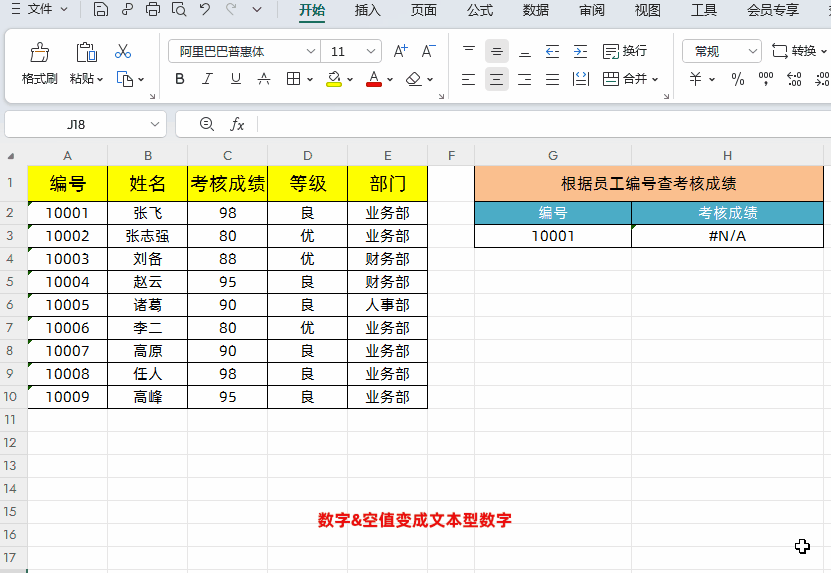
Task: Expand the Name Box dropdown arrow
Action: click(x=155, y=125)
